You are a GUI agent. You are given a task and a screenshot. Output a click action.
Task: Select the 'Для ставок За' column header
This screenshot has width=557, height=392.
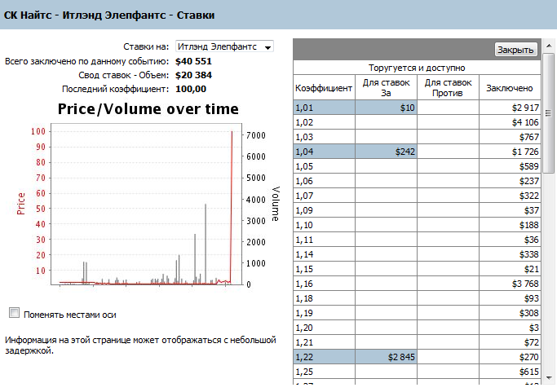point(386,88)
